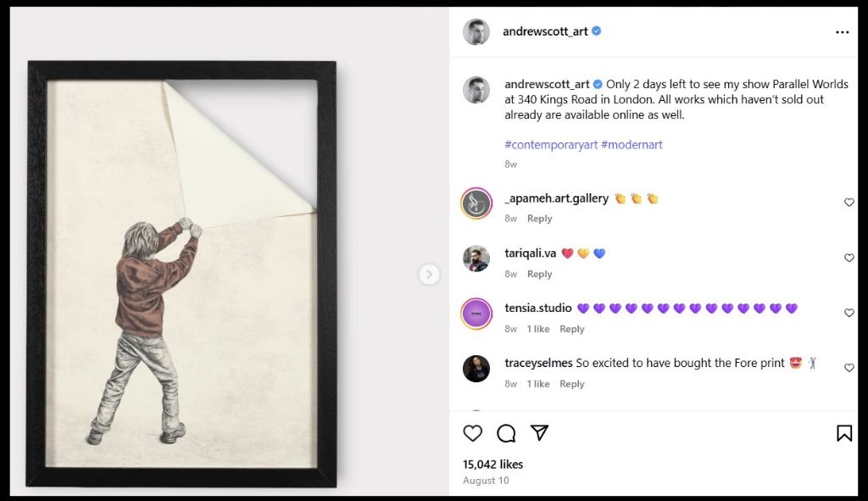
Task: Click the heart beside the tariqali.va comment
Action: (849, 258)
